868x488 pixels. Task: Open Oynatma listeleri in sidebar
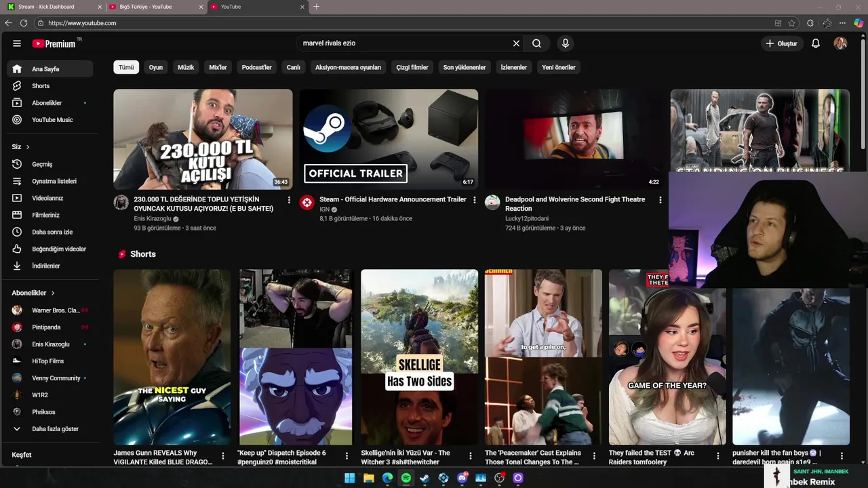(x=50, y=181)
